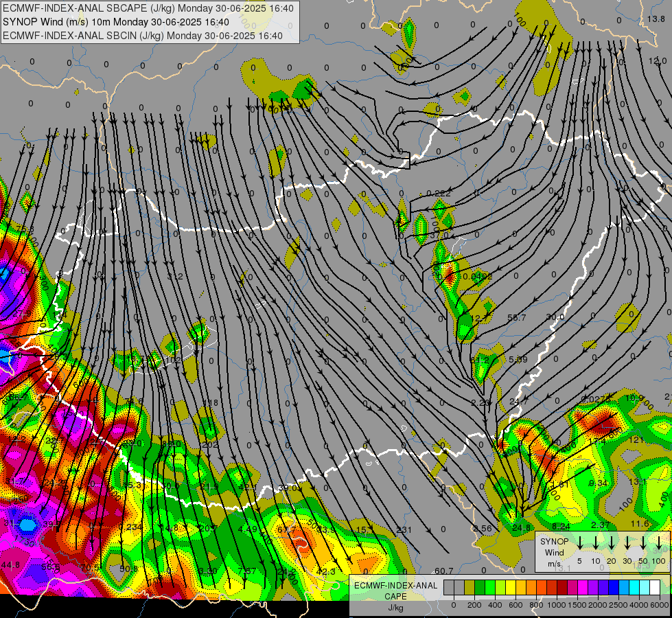Pick the cyan swatch left of 4000 tick
672x618 pixels.
[x=634, y=587]
